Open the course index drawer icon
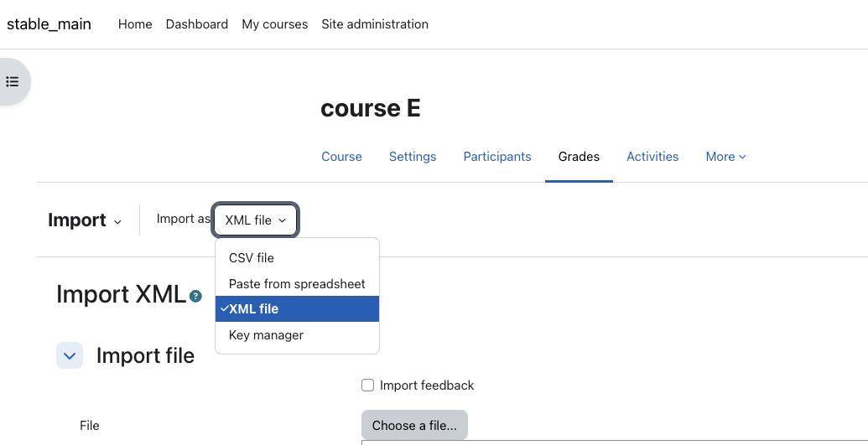The width and height of the screenshot is (868, 445). pyautogui.click(x=13, y=82)
